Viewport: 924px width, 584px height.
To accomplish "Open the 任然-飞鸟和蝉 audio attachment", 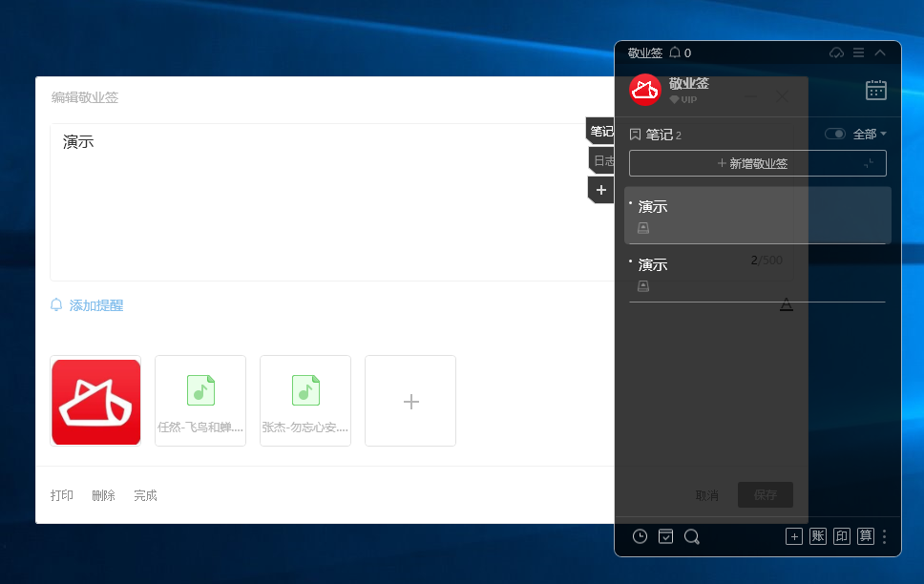I will [x=200, y=402].
